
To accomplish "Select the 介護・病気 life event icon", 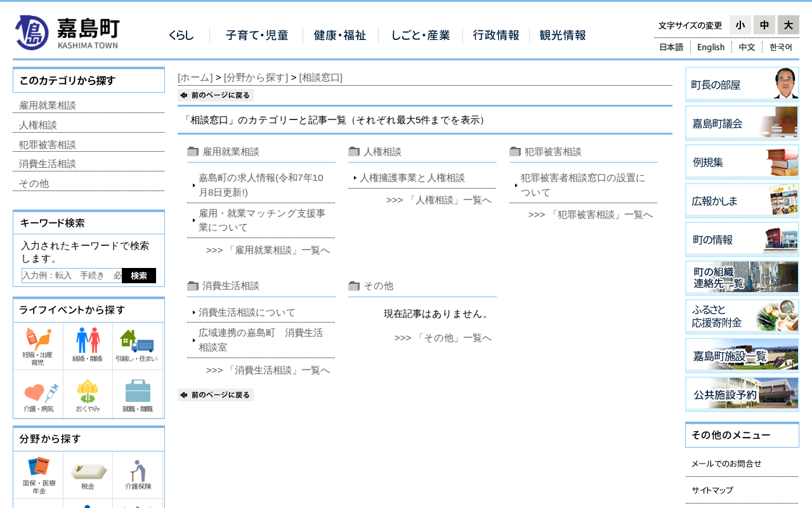I will tap(38, 394).
